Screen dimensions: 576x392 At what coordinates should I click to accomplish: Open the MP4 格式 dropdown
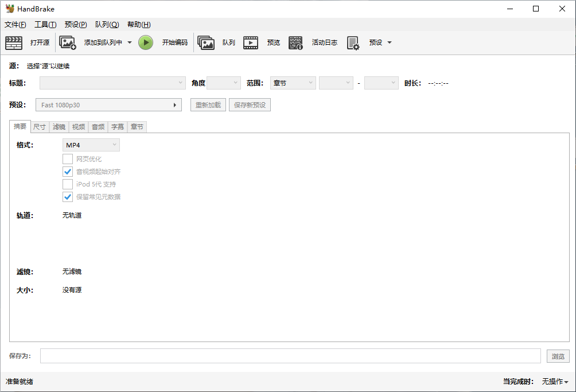91,145
